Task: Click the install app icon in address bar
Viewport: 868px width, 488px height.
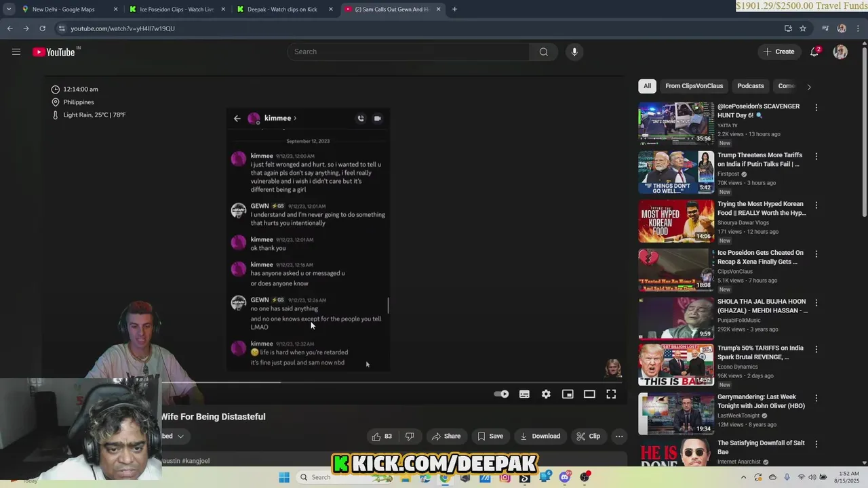Action: (x=788, y=28)
